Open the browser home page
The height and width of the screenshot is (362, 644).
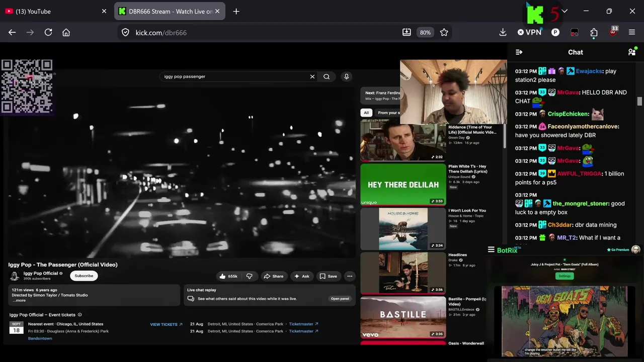click(x=66, y=32)
